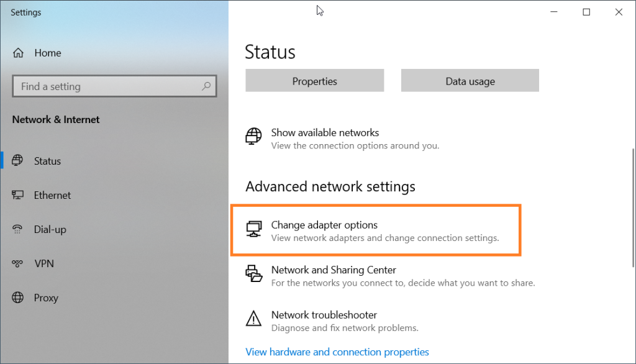
Task: Click the Find a setting search box
Action: 106,86
